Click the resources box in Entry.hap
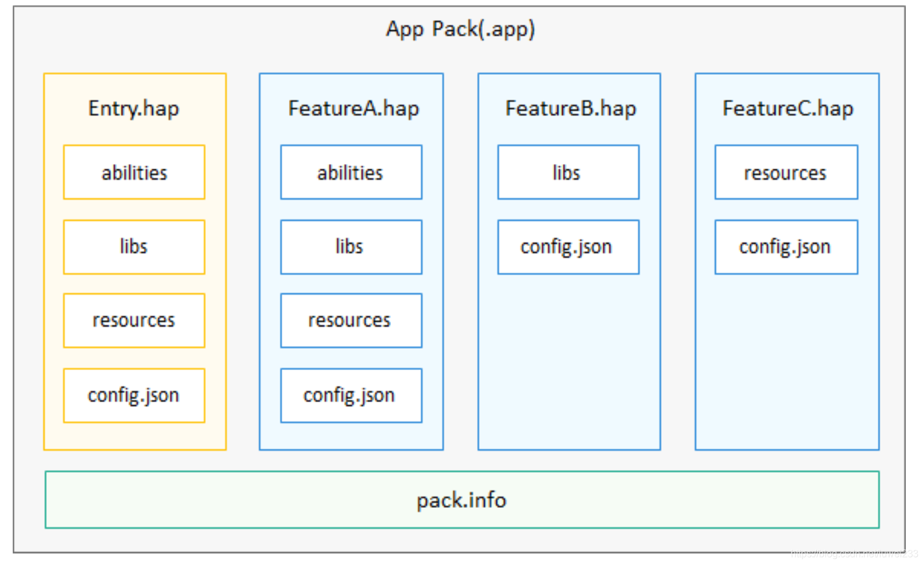Screen dimensions: 924x565 coord(134,321)
